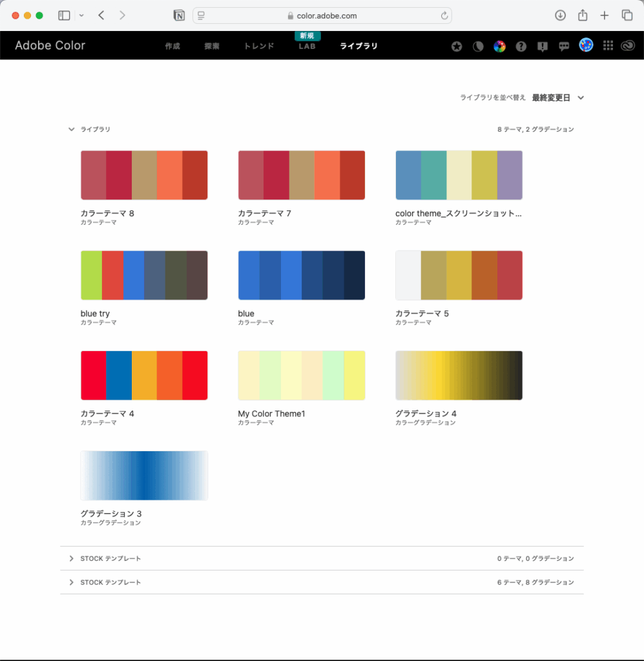Click the グラデーション 4 title
This screenshot has width=644, height=661.
click(426, 414)
